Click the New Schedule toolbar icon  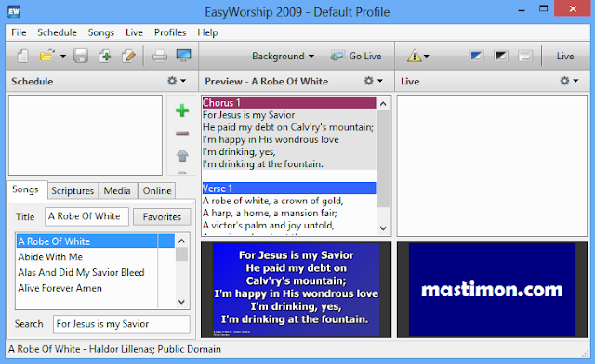[x=22, y=56]
